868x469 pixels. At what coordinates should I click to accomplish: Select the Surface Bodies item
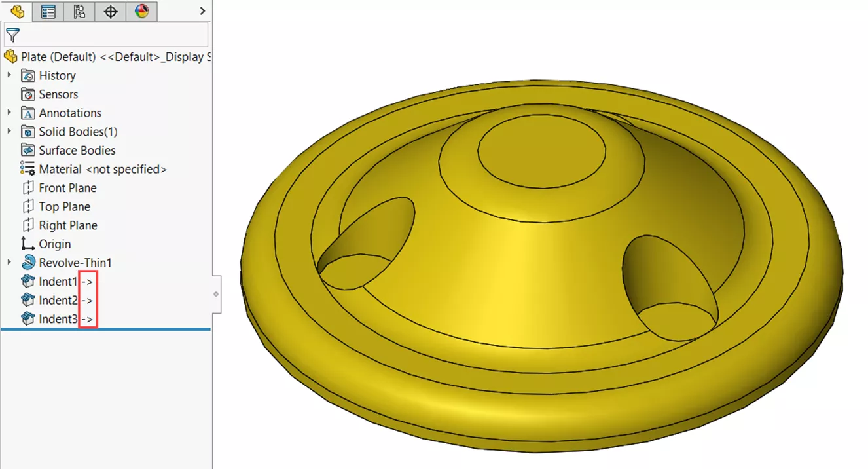click(x=77, y=150)
